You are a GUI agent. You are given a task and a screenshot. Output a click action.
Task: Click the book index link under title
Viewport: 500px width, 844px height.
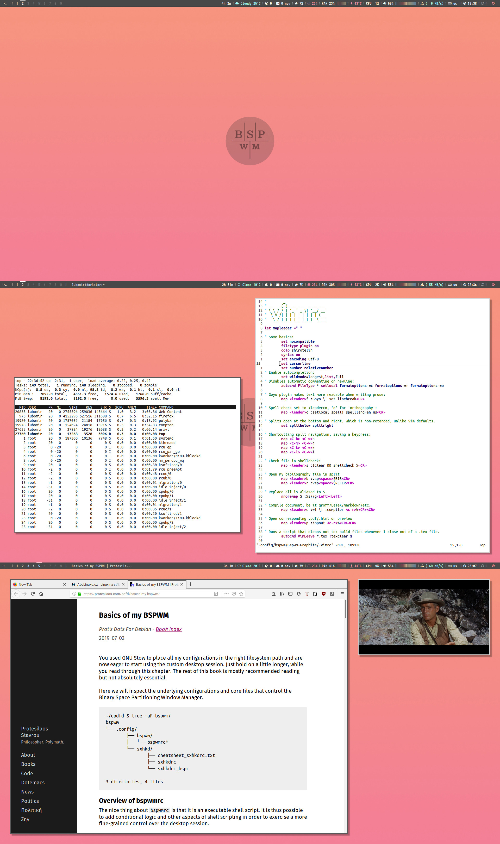[168, 629]
